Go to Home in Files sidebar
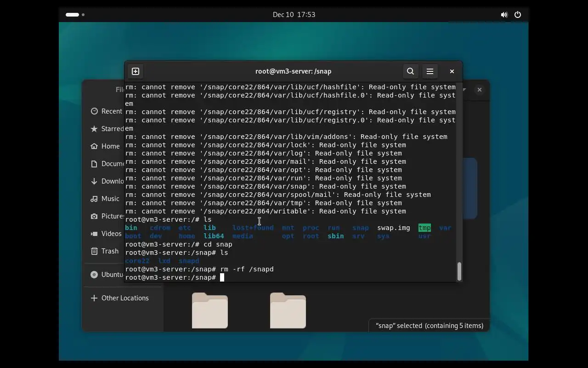Viewport: 588px width, 368px height. tap(110, 146)
